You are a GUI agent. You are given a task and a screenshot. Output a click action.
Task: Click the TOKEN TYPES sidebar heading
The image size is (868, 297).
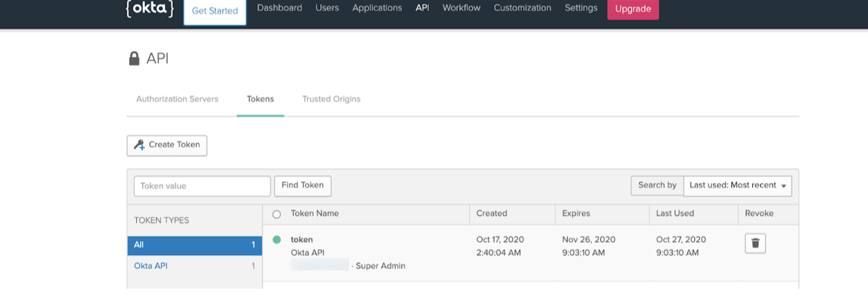point(161,221)
